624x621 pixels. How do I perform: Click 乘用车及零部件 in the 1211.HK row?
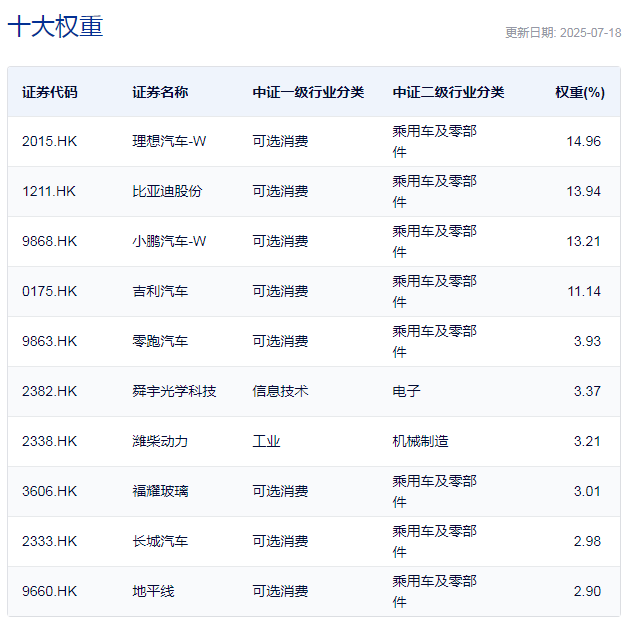[435, 191]
